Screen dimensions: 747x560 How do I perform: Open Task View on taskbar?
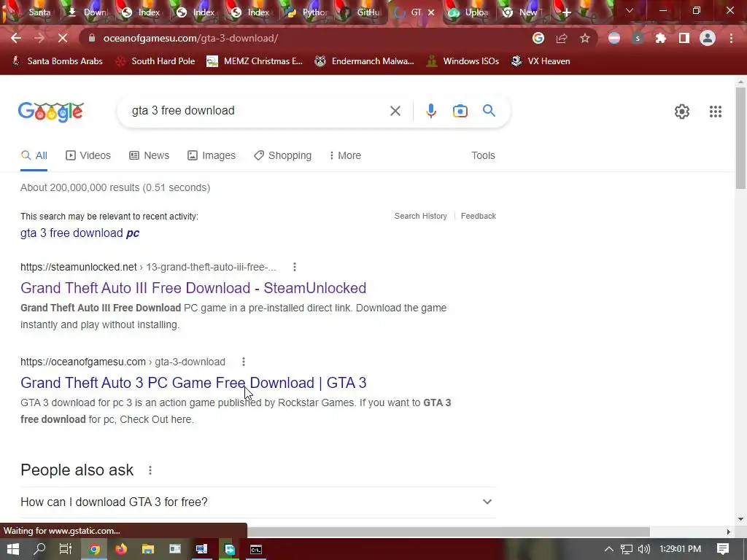coord(65,549)
